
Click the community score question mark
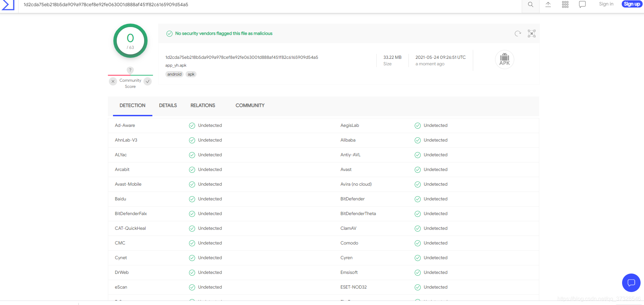pos(130,70)
